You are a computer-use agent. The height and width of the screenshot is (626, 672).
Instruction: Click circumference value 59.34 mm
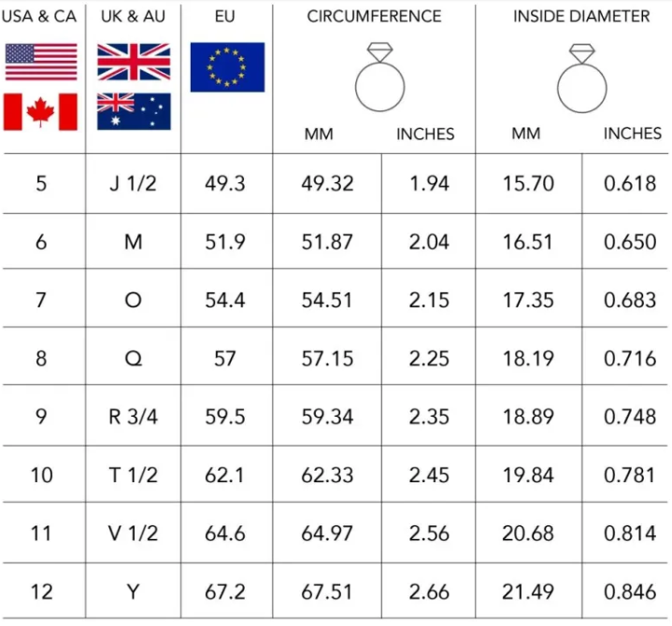click(x=327, y=417)
